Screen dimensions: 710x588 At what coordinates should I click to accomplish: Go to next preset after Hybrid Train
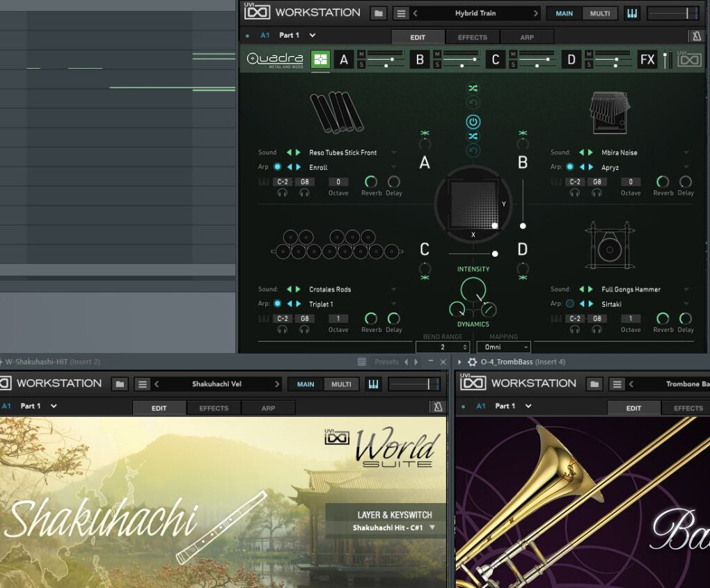coord(535,13)
